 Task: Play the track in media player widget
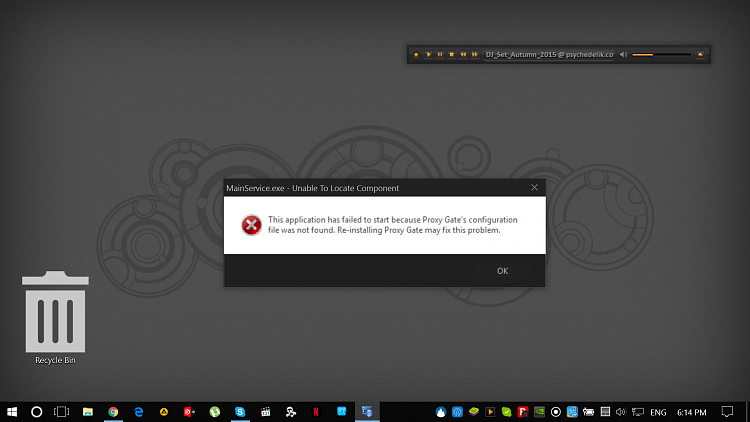click(x=428, y=55)
